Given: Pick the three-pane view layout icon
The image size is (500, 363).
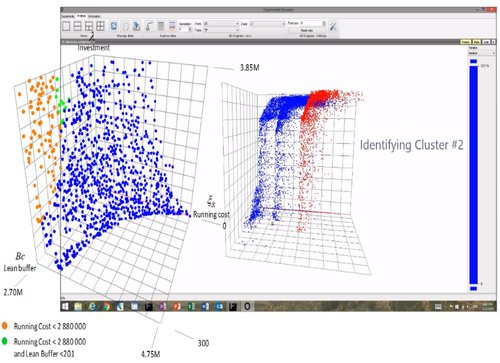Looking at the screenshot, I should [x=89, y=26].
